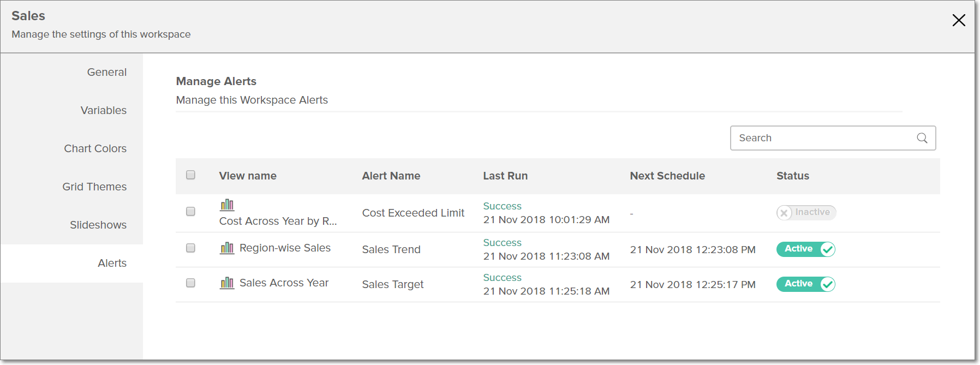This screenshot has height=365, width=980.
Task: Select checkbox for Cost Across Year row
Action: [x=190, y=212]
